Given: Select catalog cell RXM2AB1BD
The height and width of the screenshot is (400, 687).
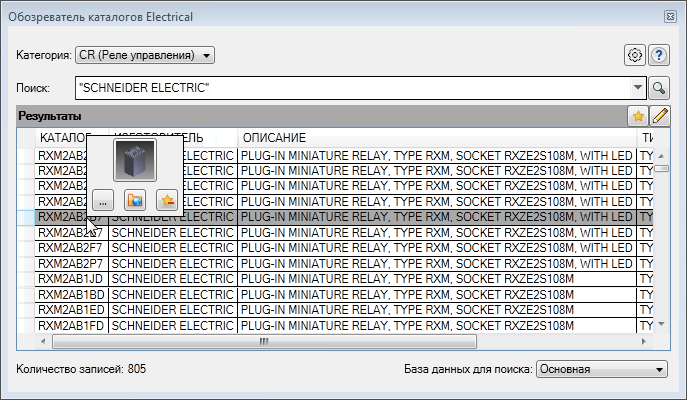Looking at the screenshot, I should [71, 295].
